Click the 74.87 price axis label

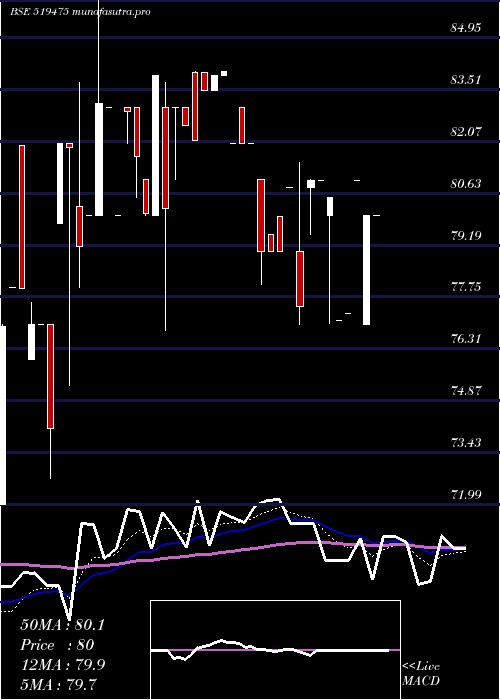(466, 391)
